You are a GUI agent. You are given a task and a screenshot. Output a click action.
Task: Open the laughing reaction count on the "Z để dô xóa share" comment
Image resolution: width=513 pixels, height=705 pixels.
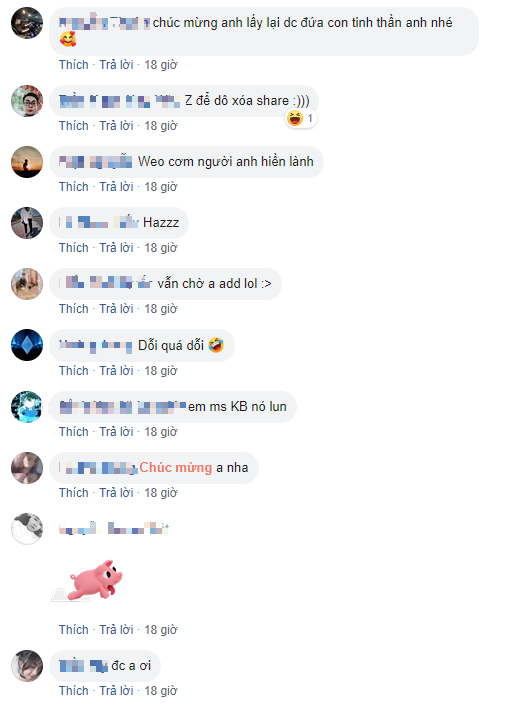[301, 118]
